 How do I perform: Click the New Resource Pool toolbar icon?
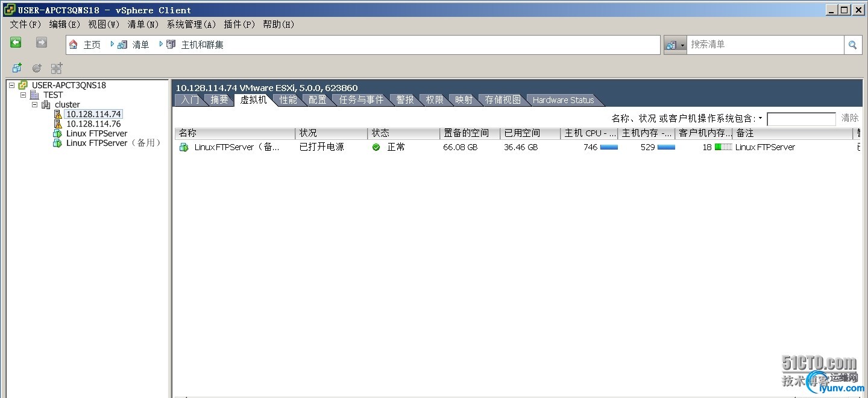37,68
